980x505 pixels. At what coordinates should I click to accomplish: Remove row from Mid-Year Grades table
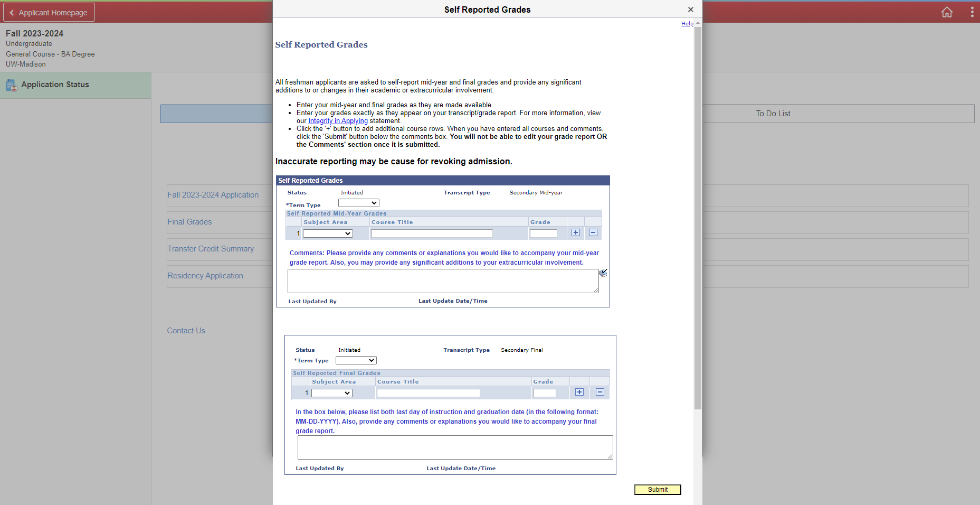[x=593, y=232]
